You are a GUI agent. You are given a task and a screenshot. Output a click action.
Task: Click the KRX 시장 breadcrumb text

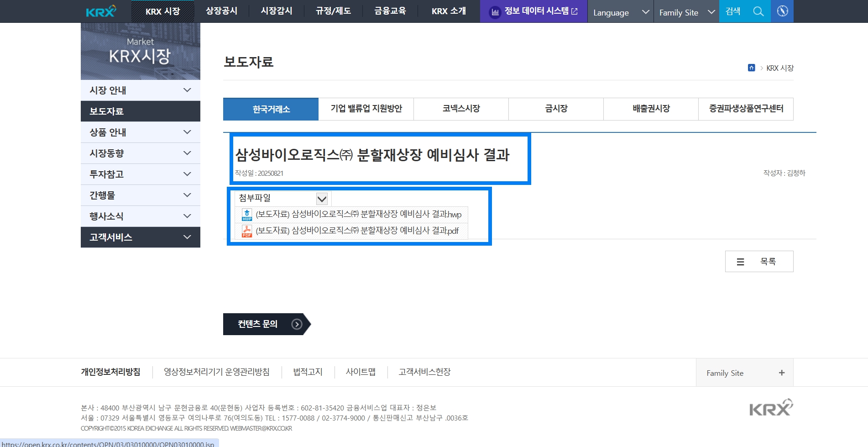[780, 68]
